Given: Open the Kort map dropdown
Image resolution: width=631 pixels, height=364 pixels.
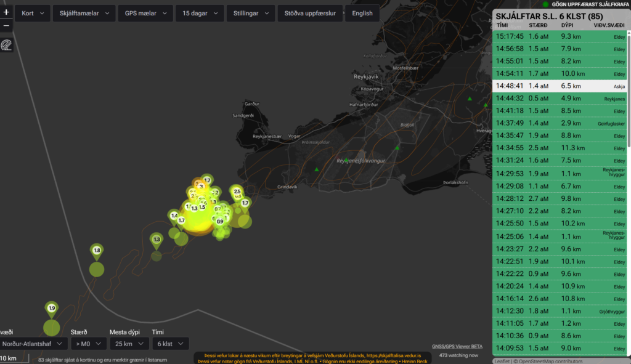Looking at the screenshot, I should [x=32, y=13].
